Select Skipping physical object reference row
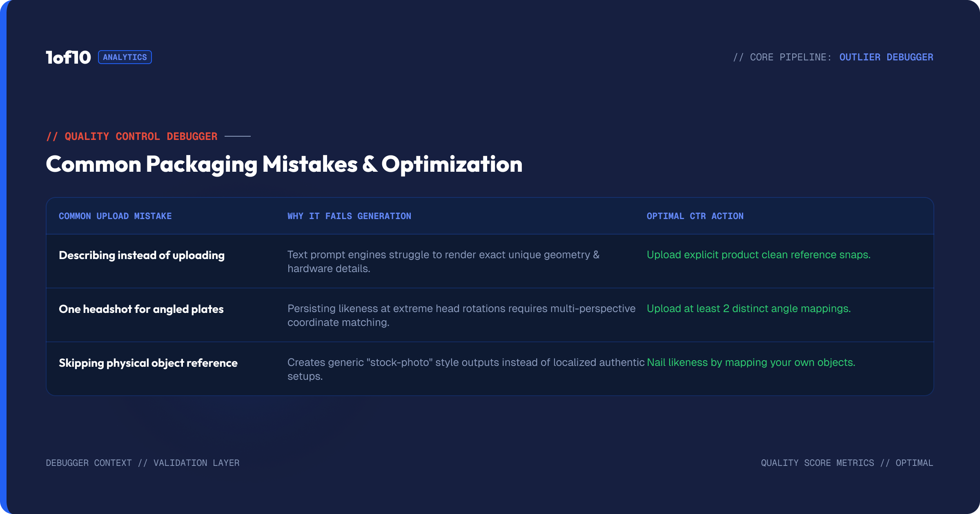The width and height of the screenshot is (980, 514). point(490,369)
